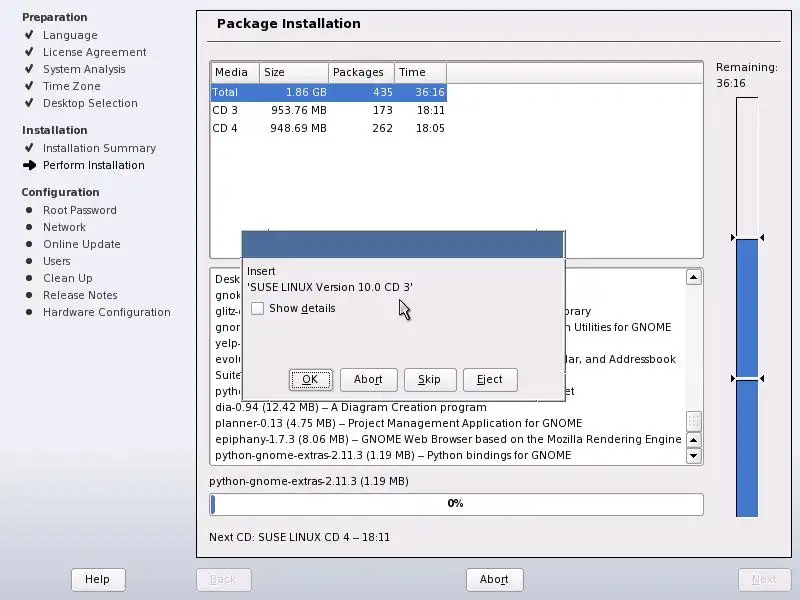Click the Remaining time value 36:16
The width and height of the screenshot is (800, 600).
coord(731,83)
